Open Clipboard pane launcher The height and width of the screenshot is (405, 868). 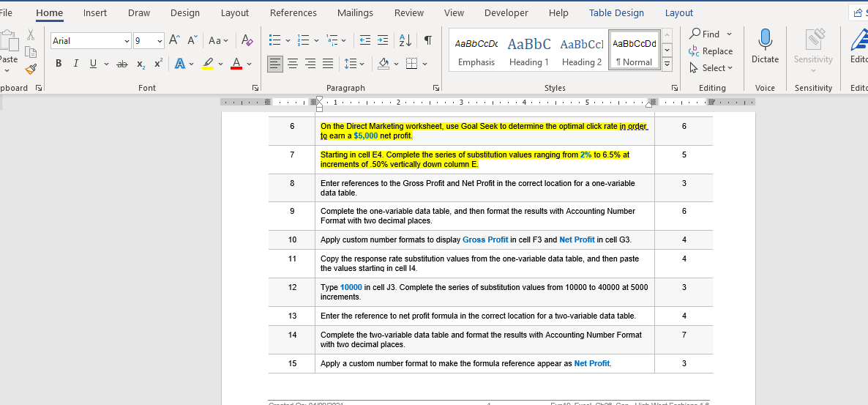(38, 88)
